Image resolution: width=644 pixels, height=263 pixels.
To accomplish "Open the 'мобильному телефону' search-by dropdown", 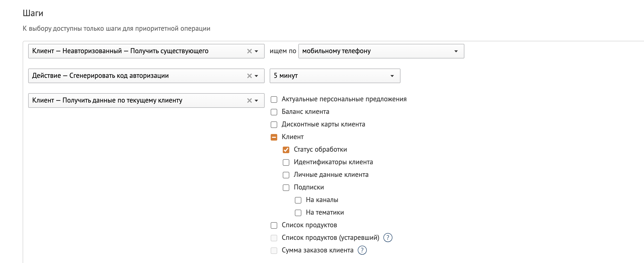I will (381, 51).
